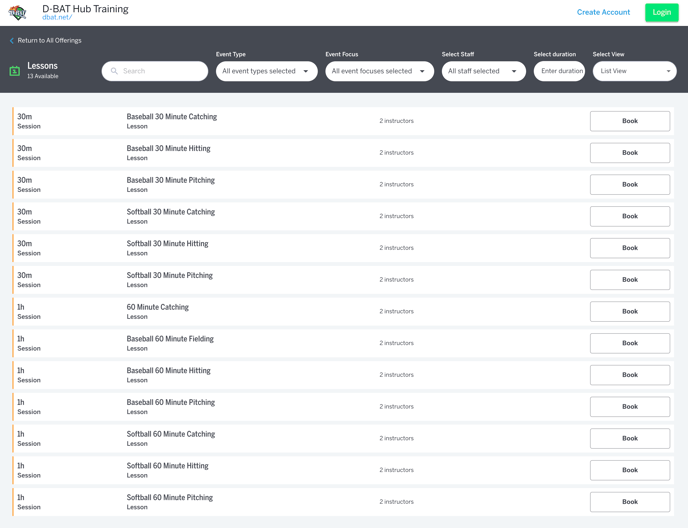Book Softball 30 Minute Hitting lesson

pyautogui.click(x=630, y=248)
